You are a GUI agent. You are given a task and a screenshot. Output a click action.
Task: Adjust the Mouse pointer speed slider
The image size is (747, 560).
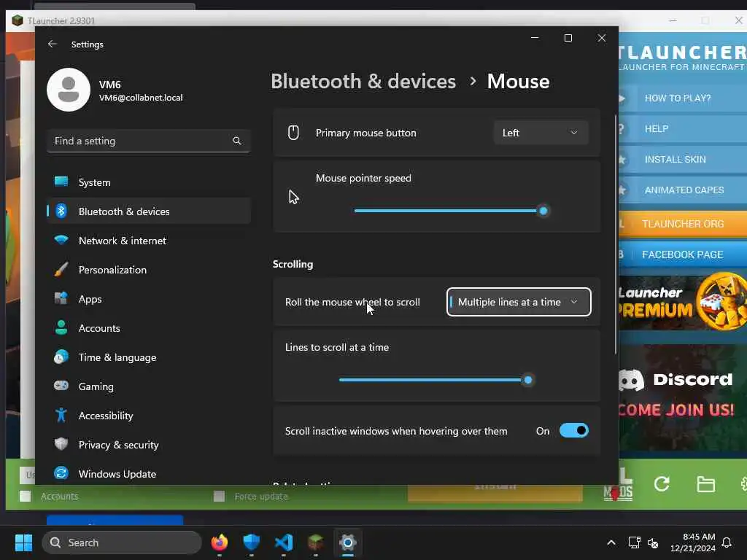click(x=543, y=211)
